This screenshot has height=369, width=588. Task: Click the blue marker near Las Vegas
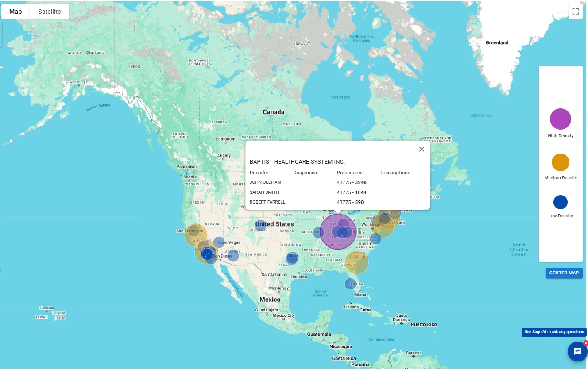tap(219, 242)
